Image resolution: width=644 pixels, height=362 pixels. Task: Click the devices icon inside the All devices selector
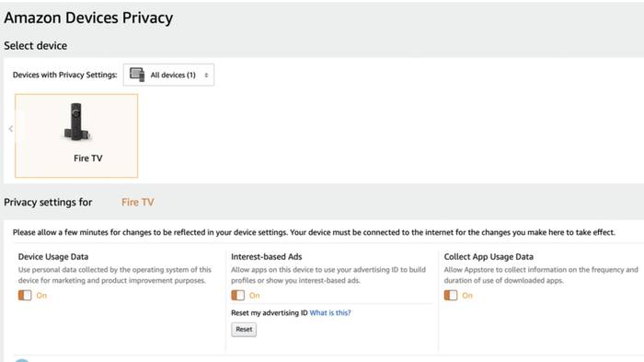[137, 75]
